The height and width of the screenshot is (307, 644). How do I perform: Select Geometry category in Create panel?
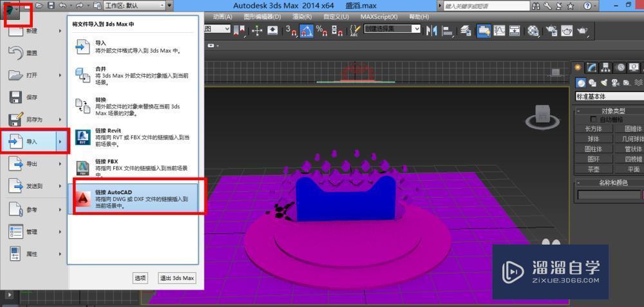(581, 82)
